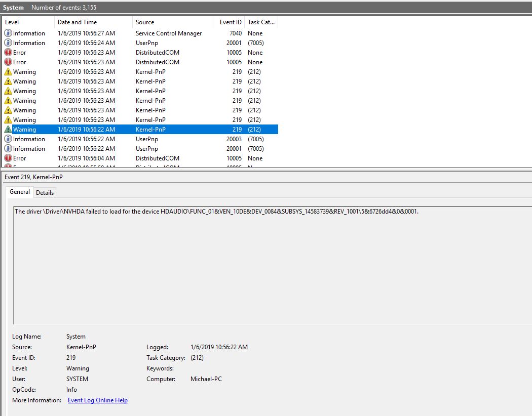Click the information icon of Service Control Manager event
The width and height of the screenshot is (532, 416).
pyautogui.click(x=8, y=33)
